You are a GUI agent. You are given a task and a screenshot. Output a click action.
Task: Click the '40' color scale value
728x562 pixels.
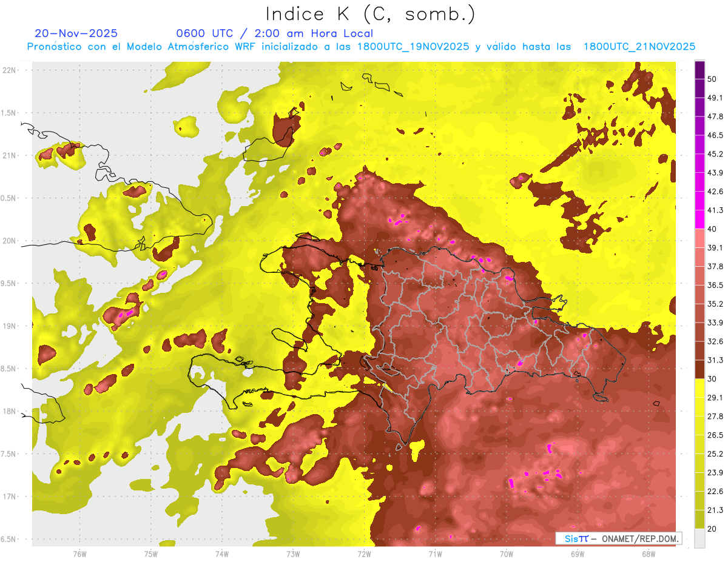pos(712,229)
